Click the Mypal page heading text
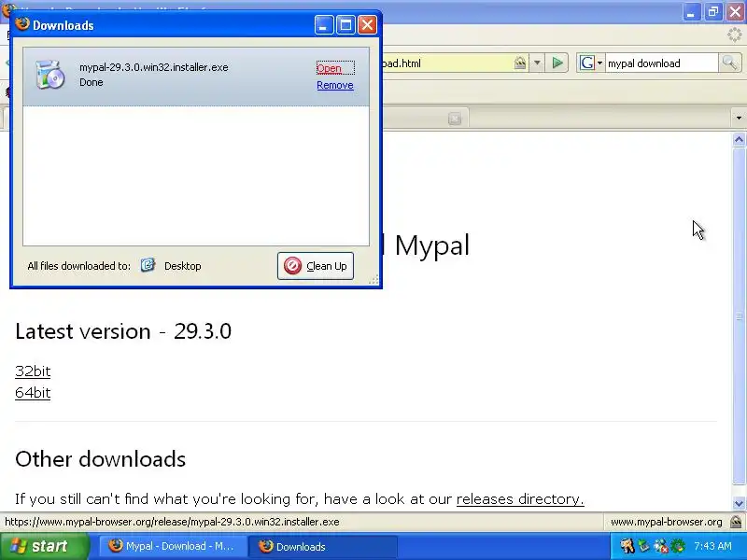Screen dimensions: 747x560 tap(431, 245)
